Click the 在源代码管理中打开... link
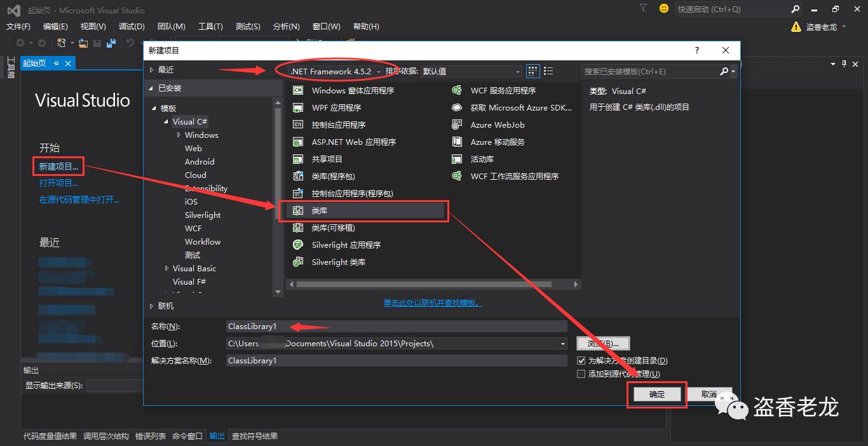 tap(79, 199)
